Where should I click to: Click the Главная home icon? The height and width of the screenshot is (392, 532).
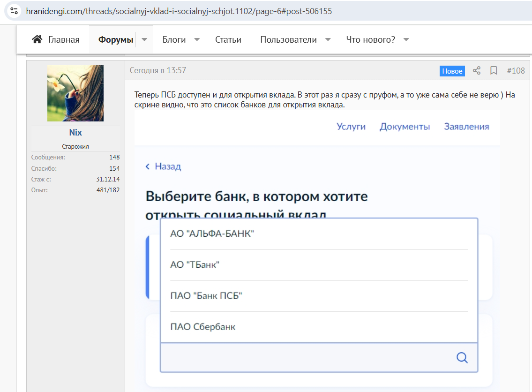[37, 39]
